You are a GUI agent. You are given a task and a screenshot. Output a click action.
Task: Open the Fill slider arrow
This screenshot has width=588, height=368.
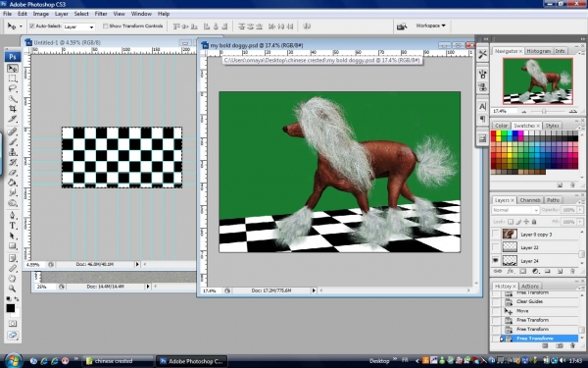pos(580,222)
